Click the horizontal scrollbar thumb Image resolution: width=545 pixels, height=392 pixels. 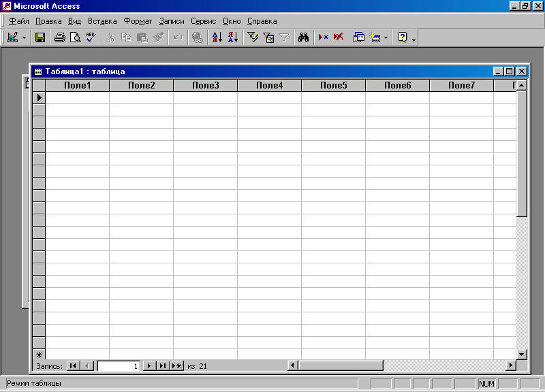point(341,365)
